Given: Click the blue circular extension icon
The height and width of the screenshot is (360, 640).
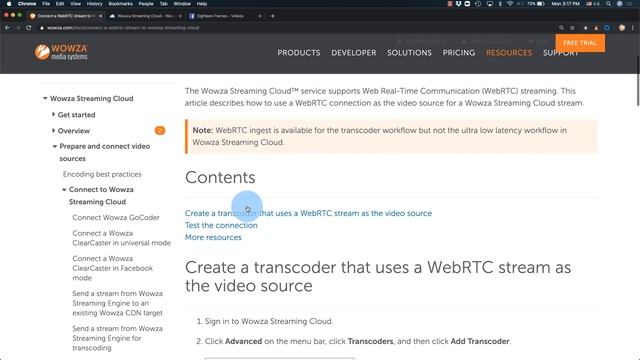Looking at the screenshot, I should point(607,28).
